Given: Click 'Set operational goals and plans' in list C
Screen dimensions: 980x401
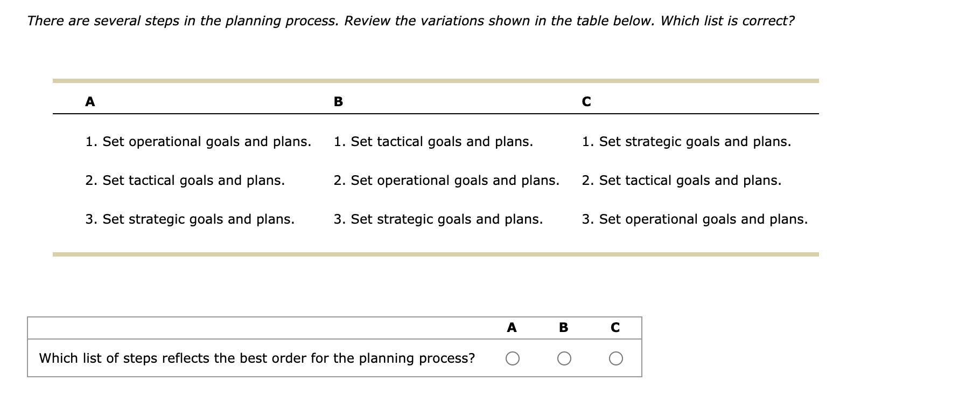Looking at the screenshot, I should pos(695,219).
